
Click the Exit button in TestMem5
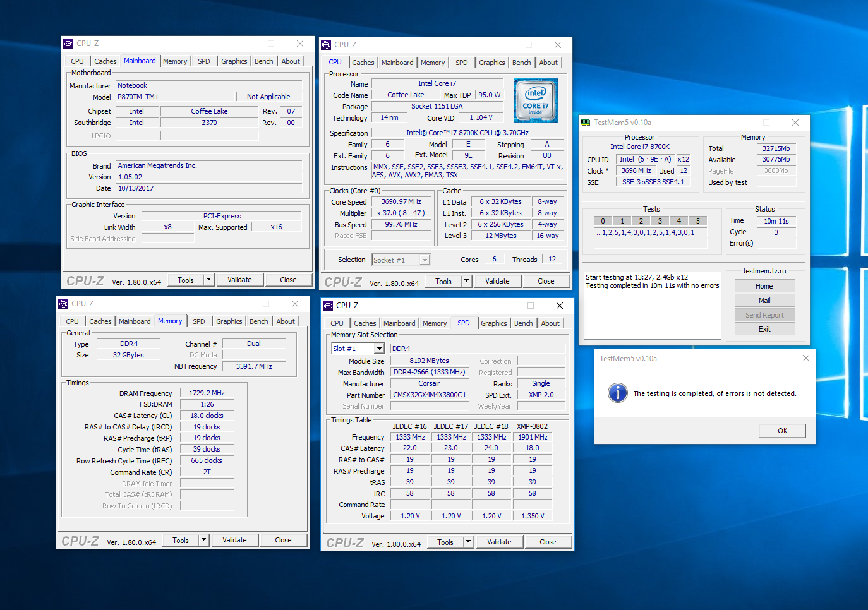coord(764,329)
